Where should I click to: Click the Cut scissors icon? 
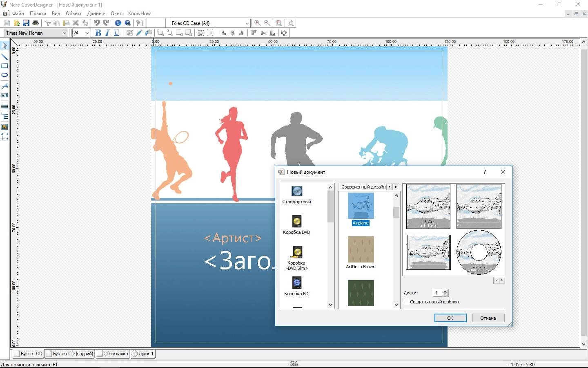tap(47, 23)
